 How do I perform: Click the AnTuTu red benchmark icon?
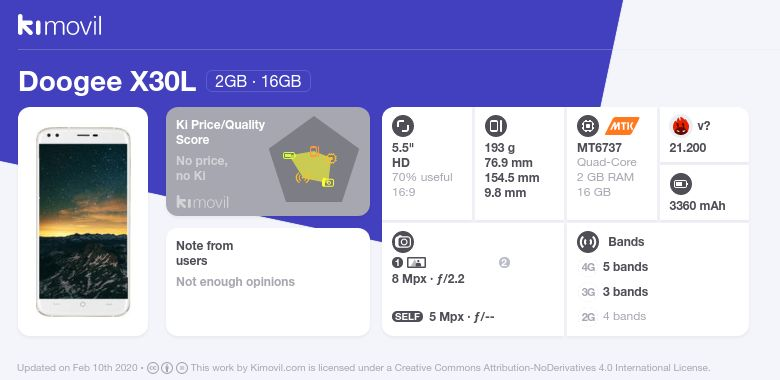pyautogui.click(x=681, y=126)
